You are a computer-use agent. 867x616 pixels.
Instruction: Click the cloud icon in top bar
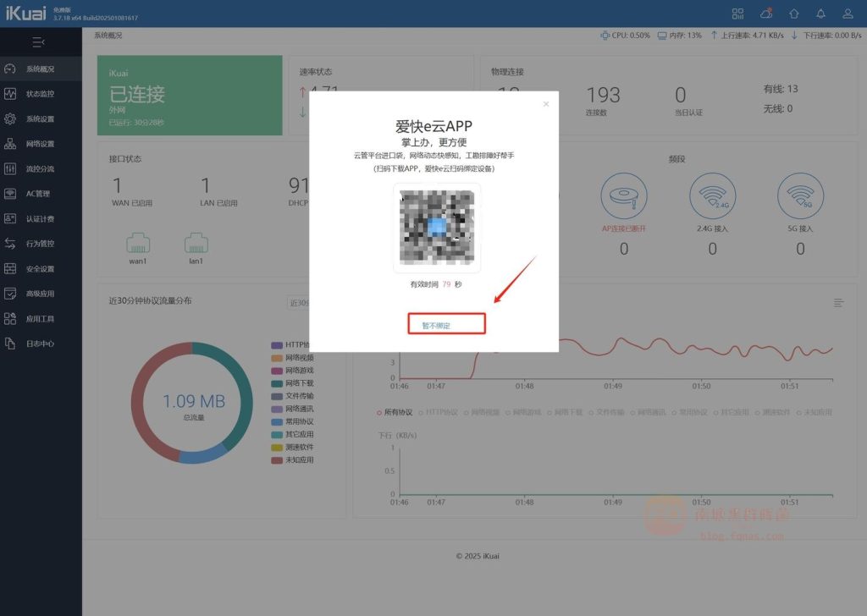pos(766,14)
